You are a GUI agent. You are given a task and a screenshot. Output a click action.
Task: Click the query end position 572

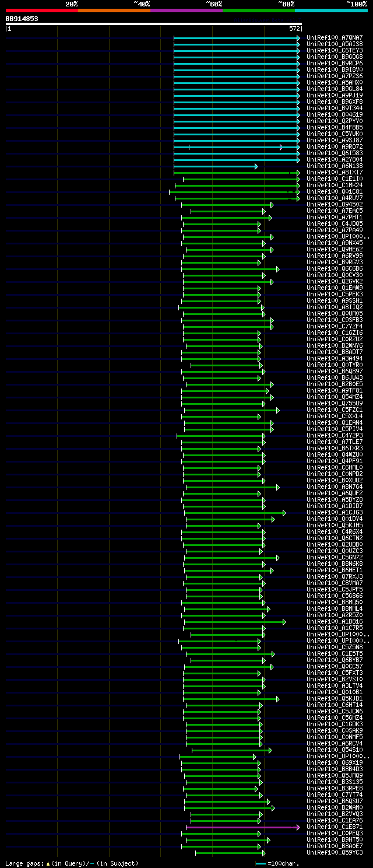point(294,29)
